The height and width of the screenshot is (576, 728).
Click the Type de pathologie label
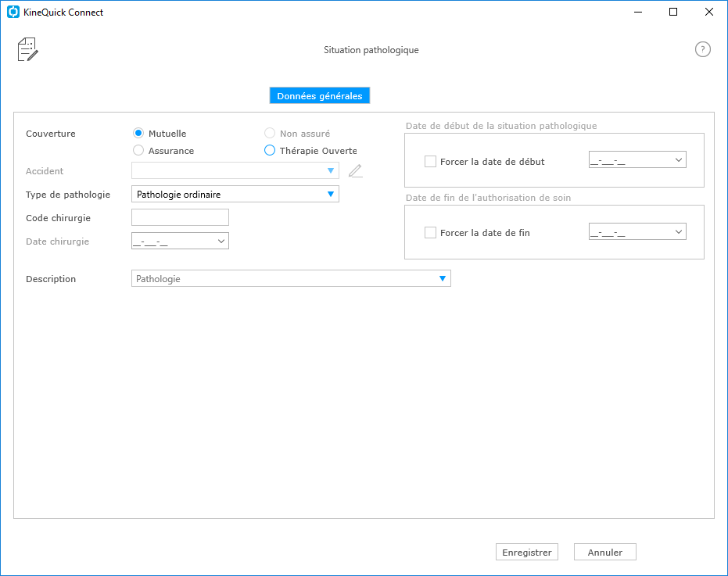point(68,195)
